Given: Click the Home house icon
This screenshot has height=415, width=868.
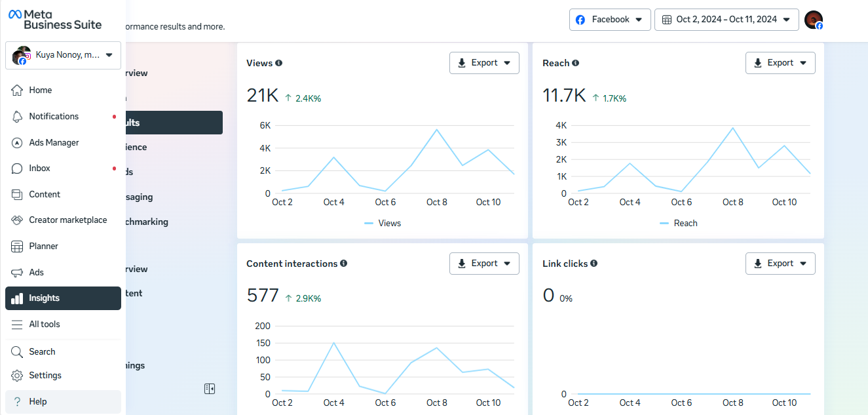Looking at the screenshot, I should click(x=17, y=90).
